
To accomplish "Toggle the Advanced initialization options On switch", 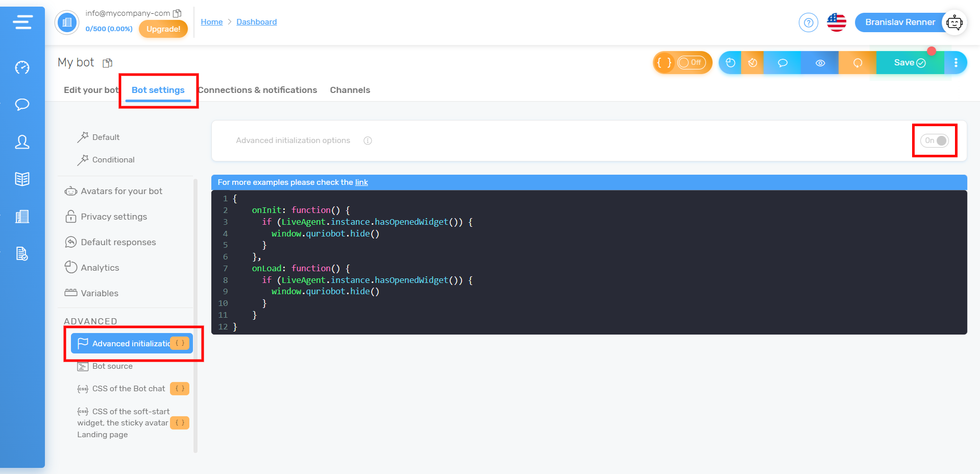I will [935, 140].
